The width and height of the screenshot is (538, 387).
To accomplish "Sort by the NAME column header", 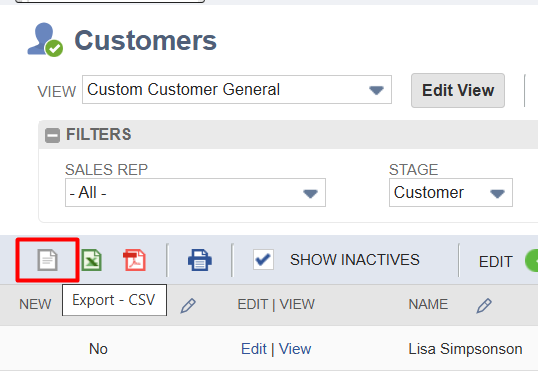I will click(x=428, y=304).
